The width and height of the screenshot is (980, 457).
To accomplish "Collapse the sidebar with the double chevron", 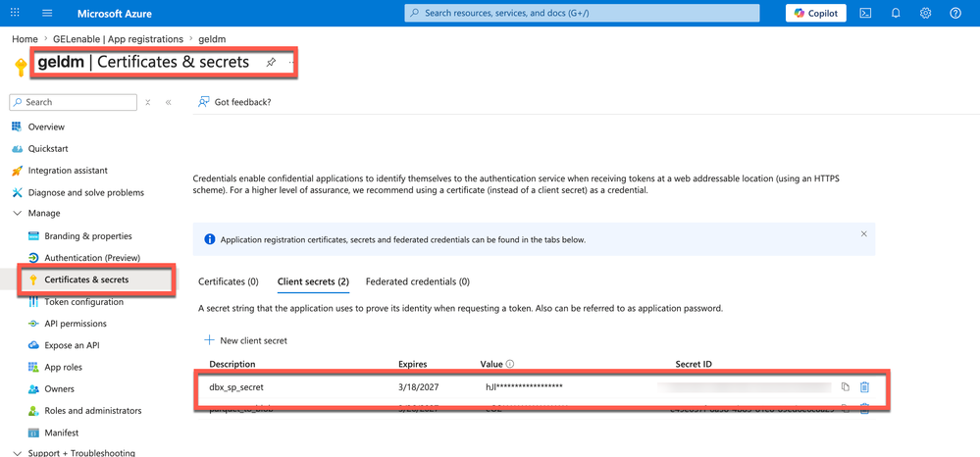I will coord(168,103).
